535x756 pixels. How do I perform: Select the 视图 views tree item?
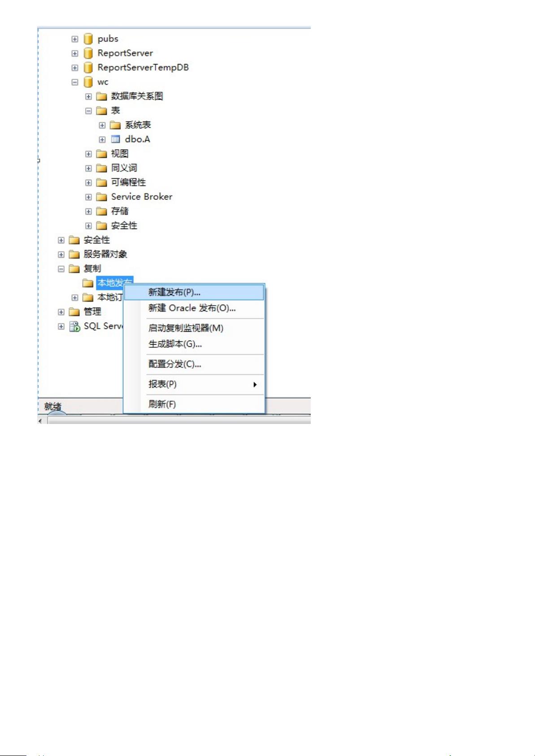coord(119,154)
